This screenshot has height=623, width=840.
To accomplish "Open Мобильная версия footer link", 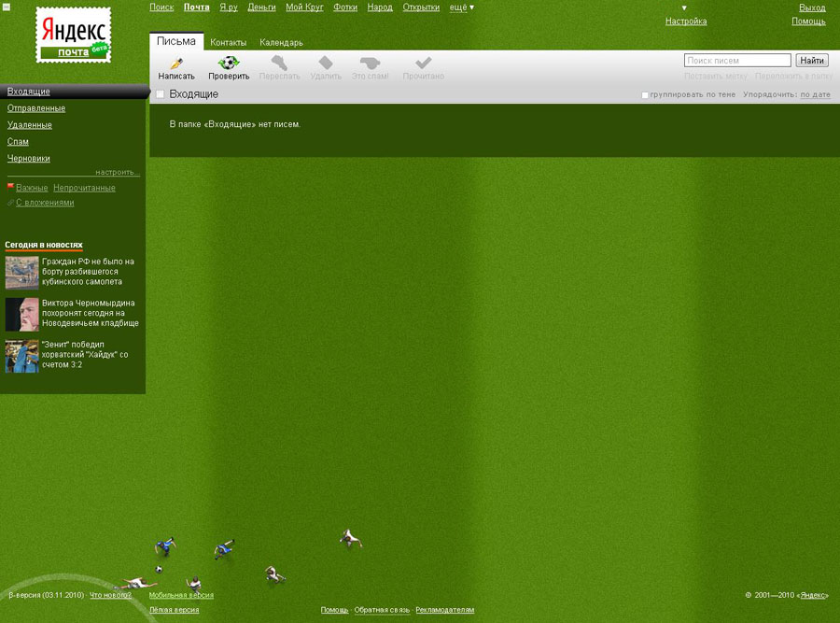I will tap(181, 595).
